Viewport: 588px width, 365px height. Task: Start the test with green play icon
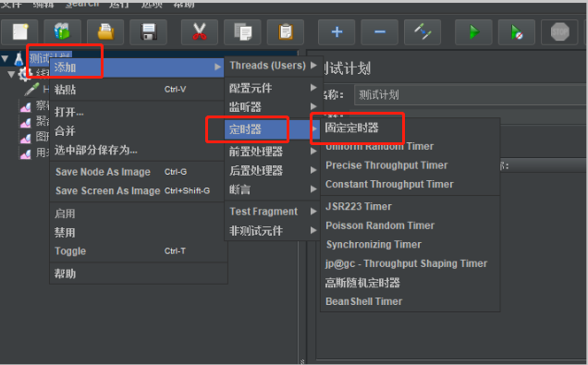point(473,31)
